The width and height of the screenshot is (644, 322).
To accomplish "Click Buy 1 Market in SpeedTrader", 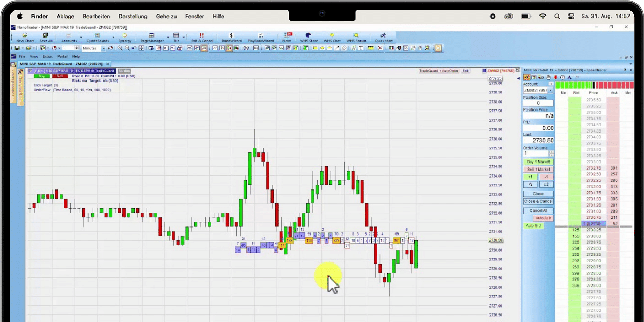I will click(538, 162).
